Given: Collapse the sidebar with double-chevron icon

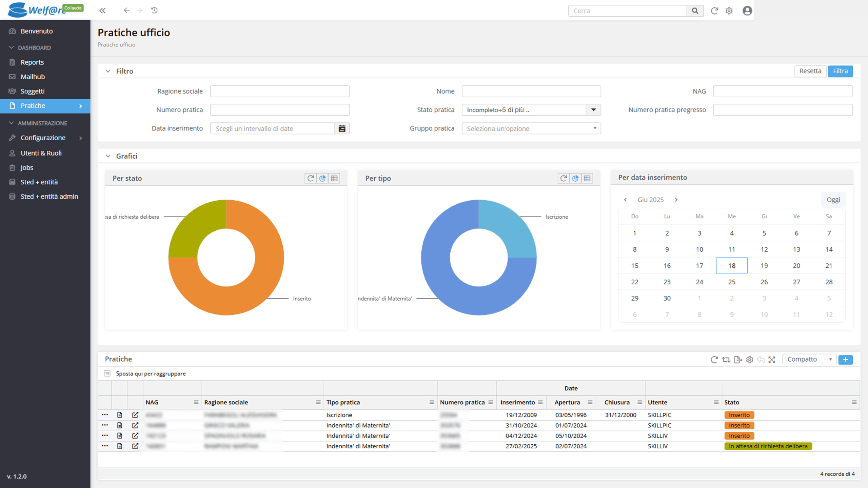Looking at the screenshot, I should point(102,11).
